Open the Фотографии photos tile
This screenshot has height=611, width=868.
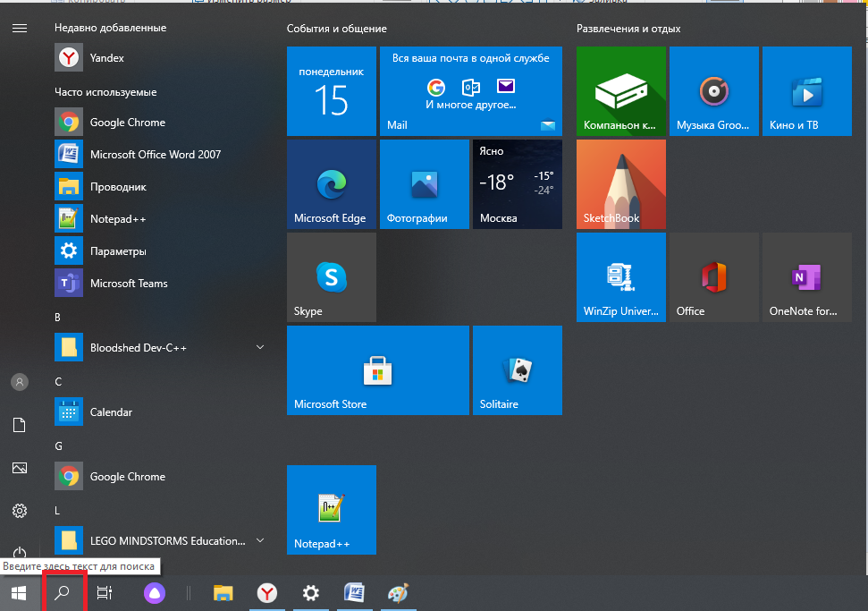(x=425, y=184)
